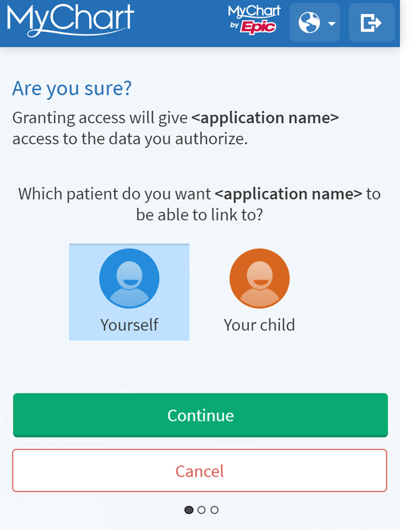
Task: Select the blue Yourself avatar icon
Action: (129, 278)
